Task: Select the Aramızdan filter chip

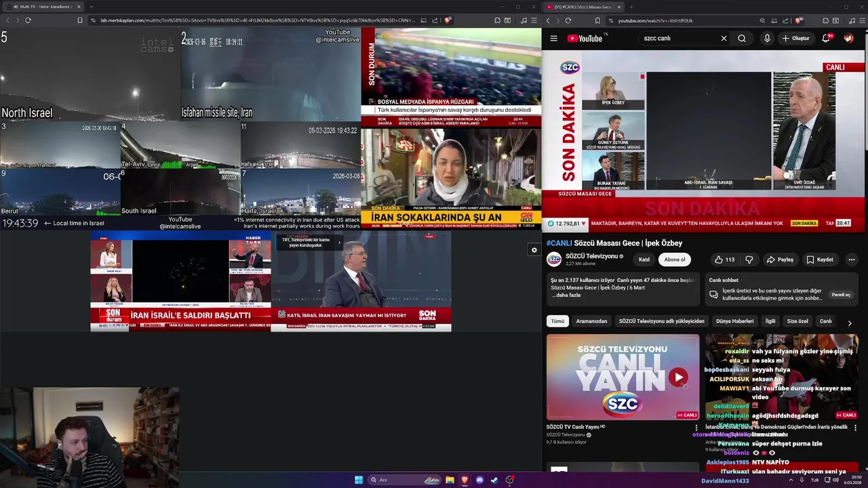Action: (591, 321)
